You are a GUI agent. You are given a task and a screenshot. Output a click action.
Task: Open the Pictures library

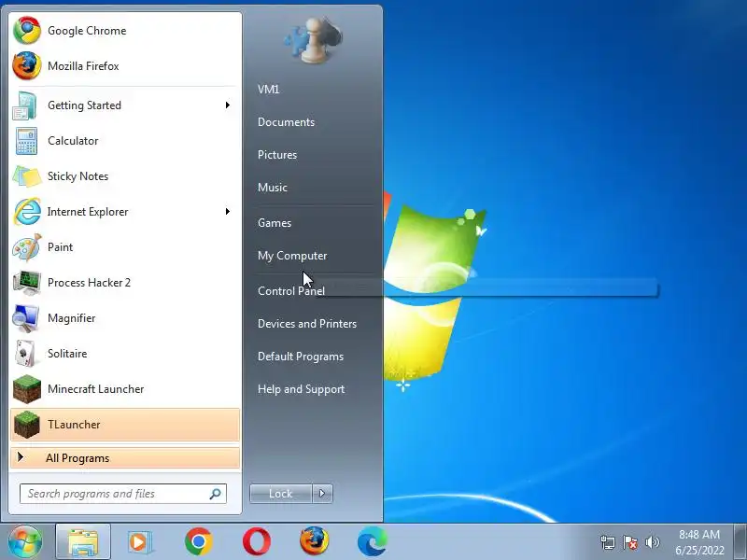(x=277, y=155)
